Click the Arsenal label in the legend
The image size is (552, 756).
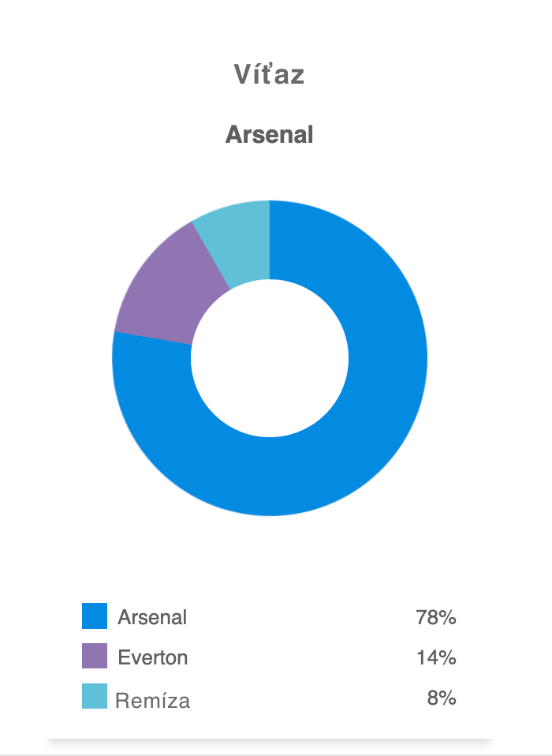point(152,617)
